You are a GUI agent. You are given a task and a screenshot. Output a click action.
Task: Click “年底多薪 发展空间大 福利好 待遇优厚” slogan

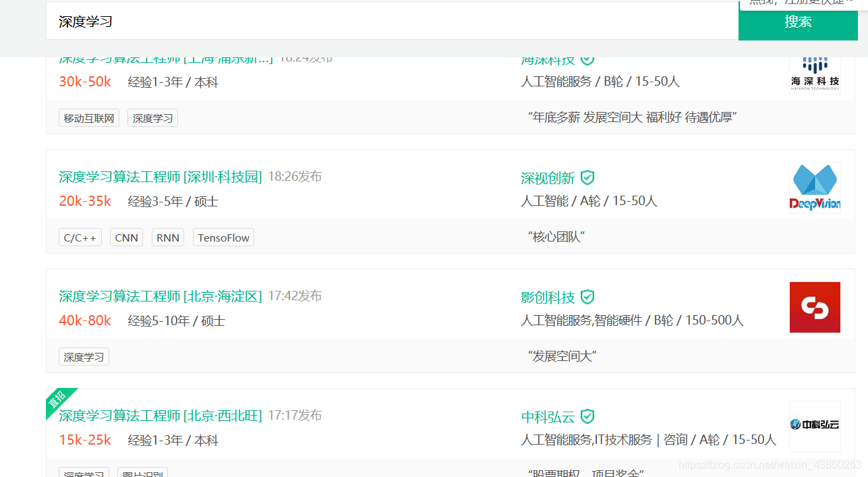tap(632, 117)
